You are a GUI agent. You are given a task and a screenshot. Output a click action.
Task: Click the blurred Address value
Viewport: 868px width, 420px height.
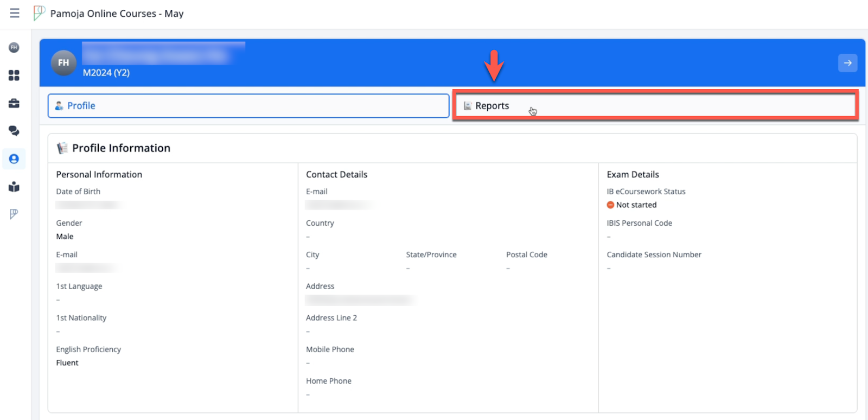tap(359, 300)
